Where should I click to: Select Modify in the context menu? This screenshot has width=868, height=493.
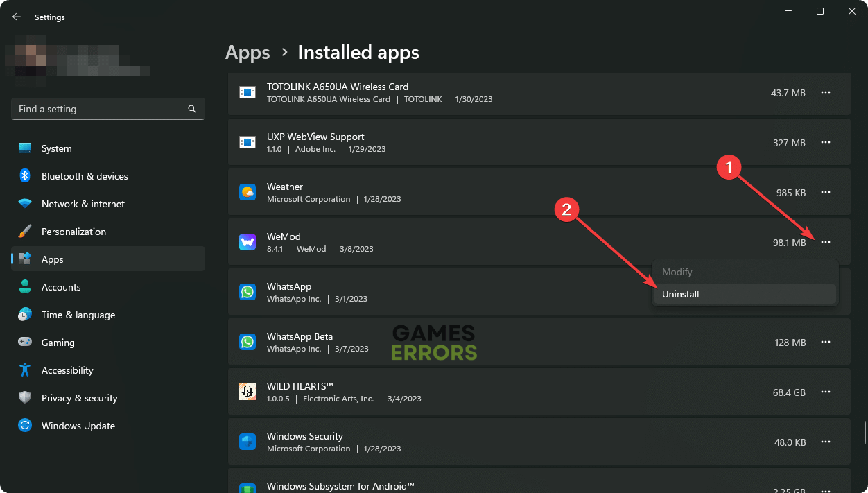677,272
